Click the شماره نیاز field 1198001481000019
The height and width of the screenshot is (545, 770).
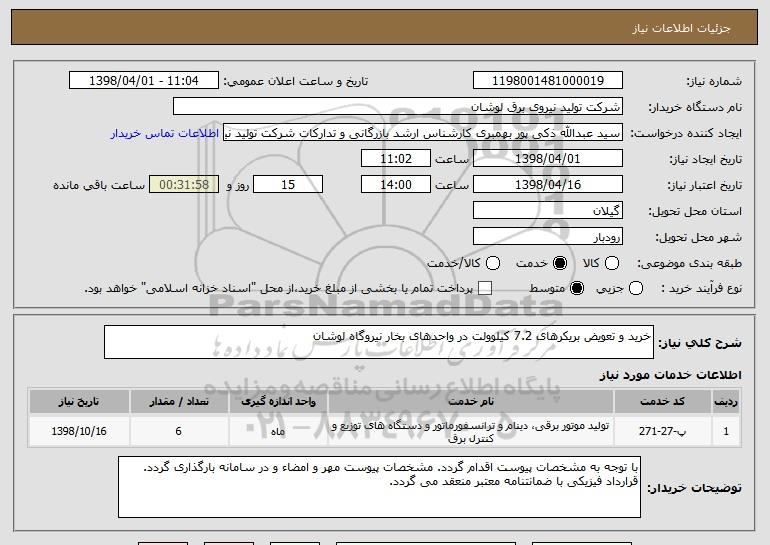pyautogui.click(x=548, y=81)
